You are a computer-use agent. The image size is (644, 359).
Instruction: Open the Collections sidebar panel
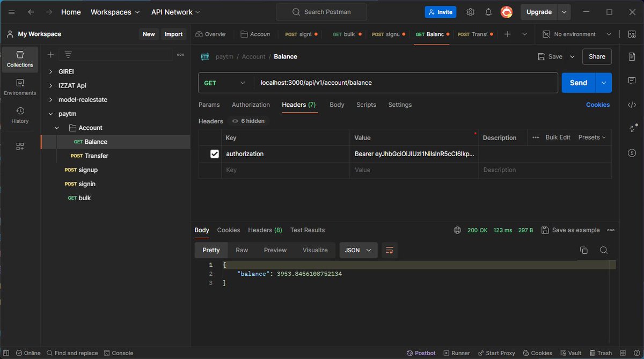(x=20, y=59)
